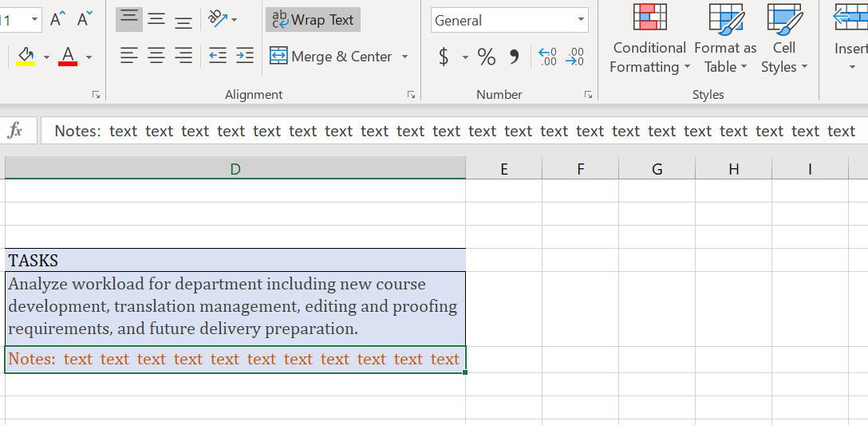Open the Format as Table gallery
This screenshot has width=868, height=425.
(725, 40)
